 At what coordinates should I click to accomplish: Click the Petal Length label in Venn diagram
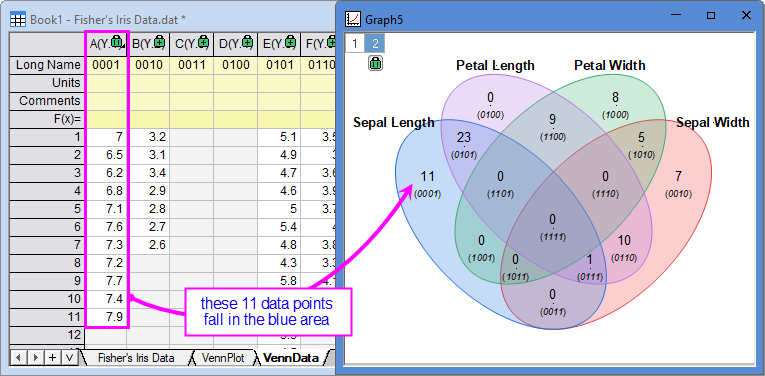tap(495, 65)
